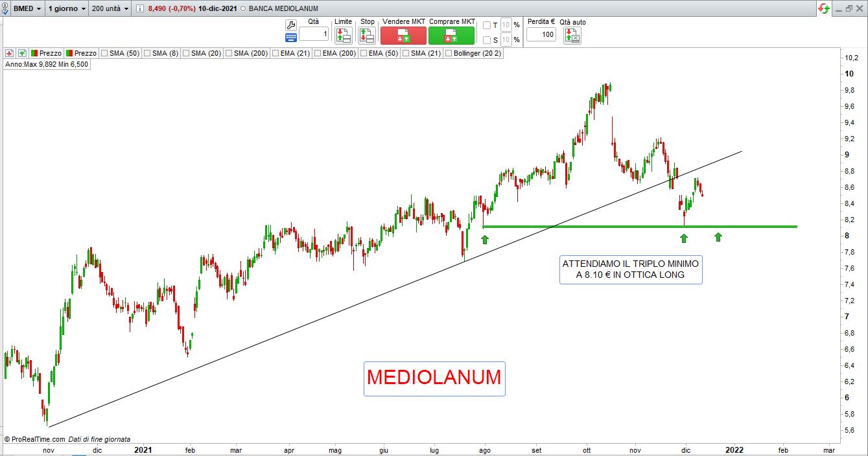Viewport: 868px width, 456px height.
Task: Show the SMA (200) moving average
Action: [x=229, y=53]
